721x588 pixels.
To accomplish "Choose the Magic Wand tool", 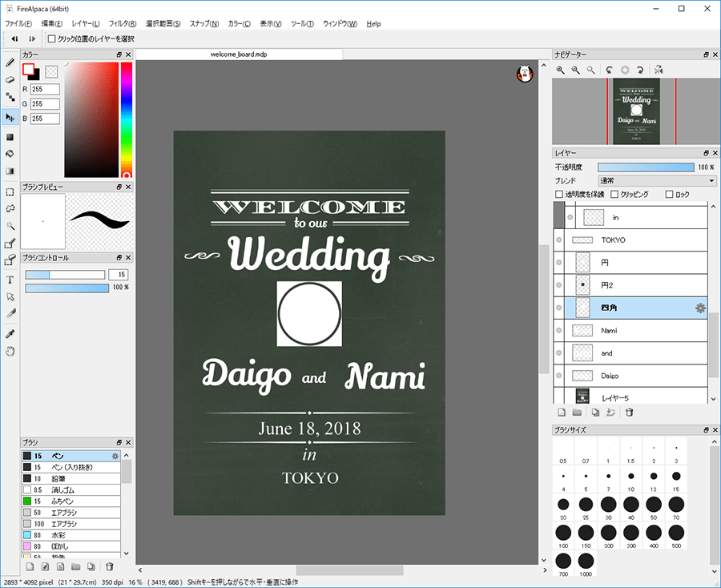I will point(10,226).
